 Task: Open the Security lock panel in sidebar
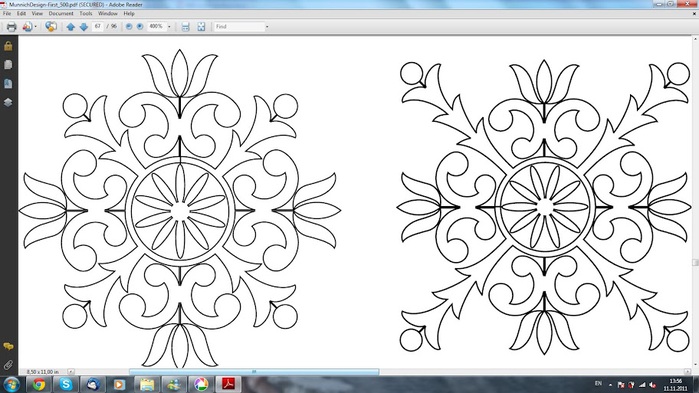(x=8, y=46)
